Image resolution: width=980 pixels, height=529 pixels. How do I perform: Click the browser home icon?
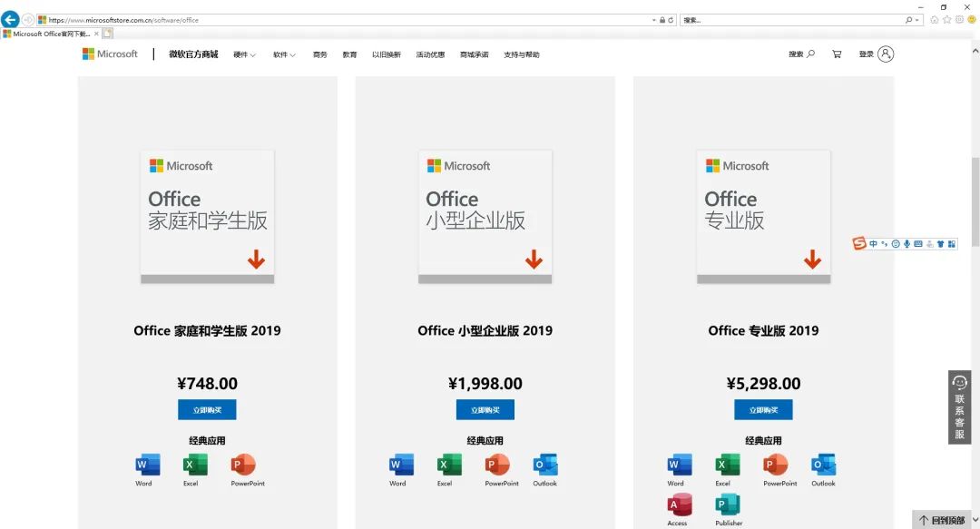pyautogui.click(x=935, y=19)
